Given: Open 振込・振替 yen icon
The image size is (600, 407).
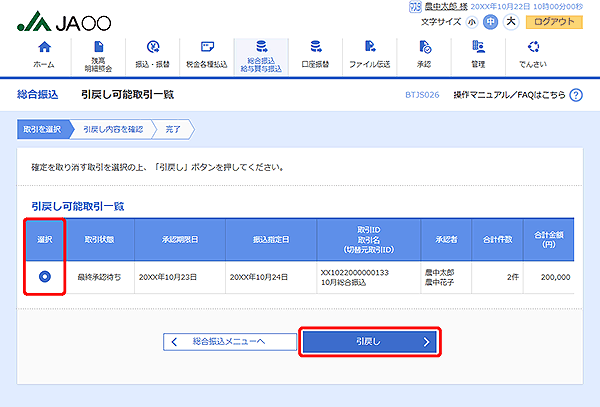Looking at the screenshot, I should click(x=153, y=47).
